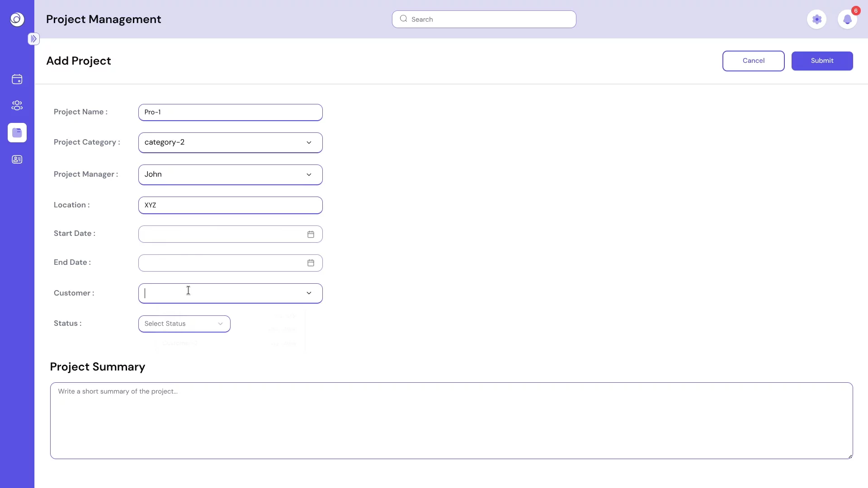Image resolution: width=868 pixels, height=488 pixels.
Task: Click the Project Name input field
Action: pyautogui.click(x=231, y=113)
